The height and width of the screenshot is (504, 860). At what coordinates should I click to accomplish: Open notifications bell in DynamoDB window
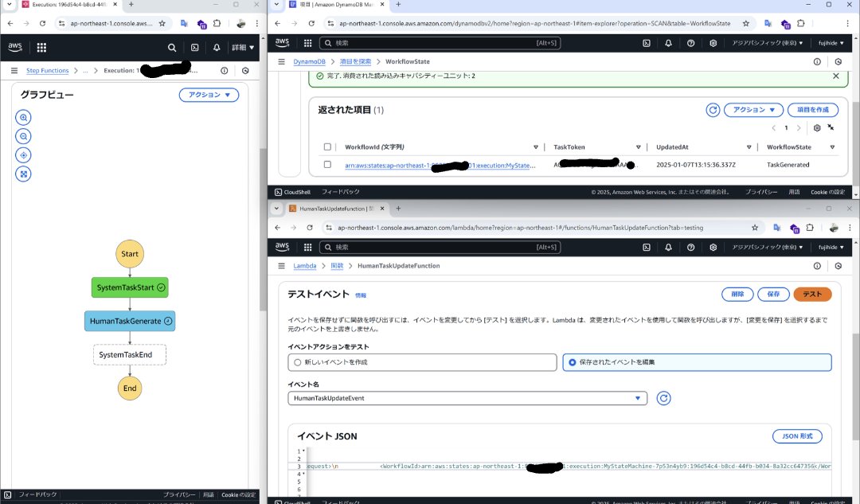tap(668, 43)
